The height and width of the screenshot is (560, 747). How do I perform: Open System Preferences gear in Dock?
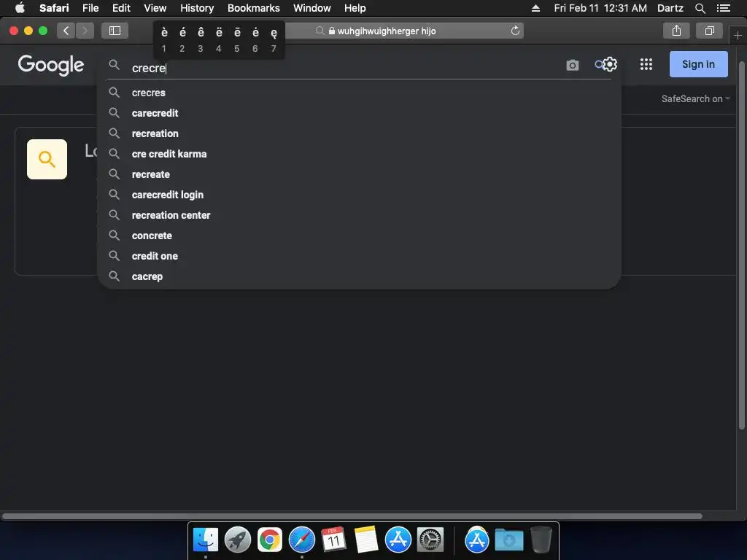click(430, 540)
